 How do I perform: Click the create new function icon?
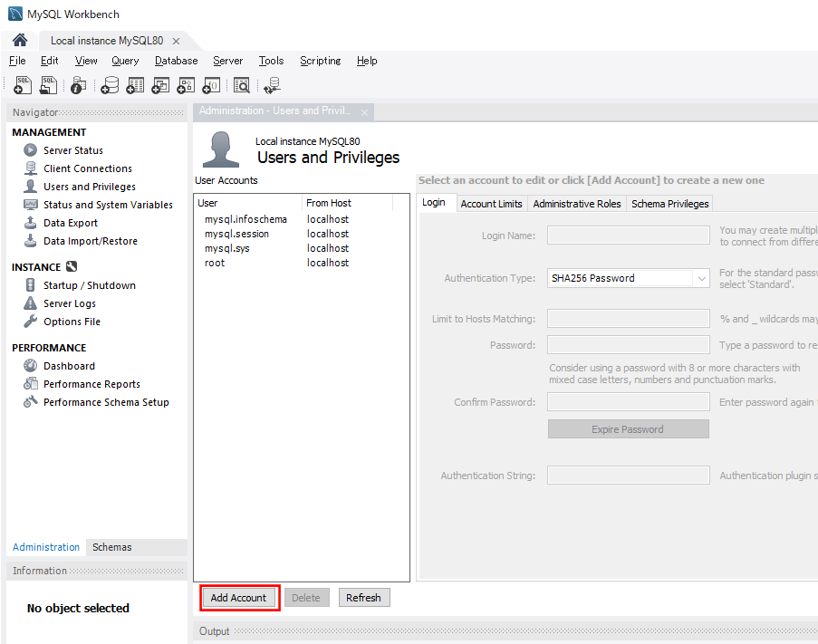tap(211, 85)
